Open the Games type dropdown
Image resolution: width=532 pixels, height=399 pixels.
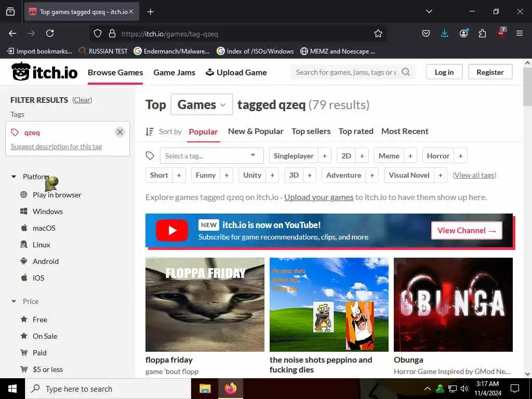(x=202, y=104)
